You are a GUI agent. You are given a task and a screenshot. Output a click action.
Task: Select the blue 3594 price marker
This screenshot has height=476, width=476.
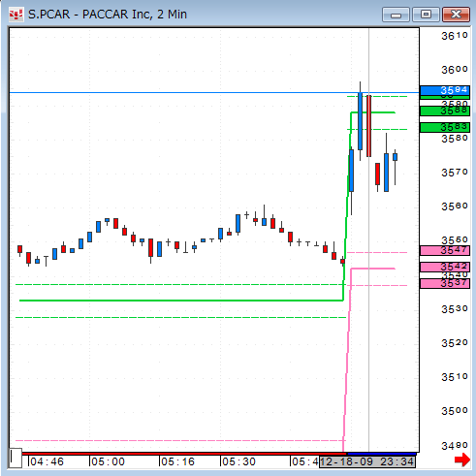(x=445, y=90)
